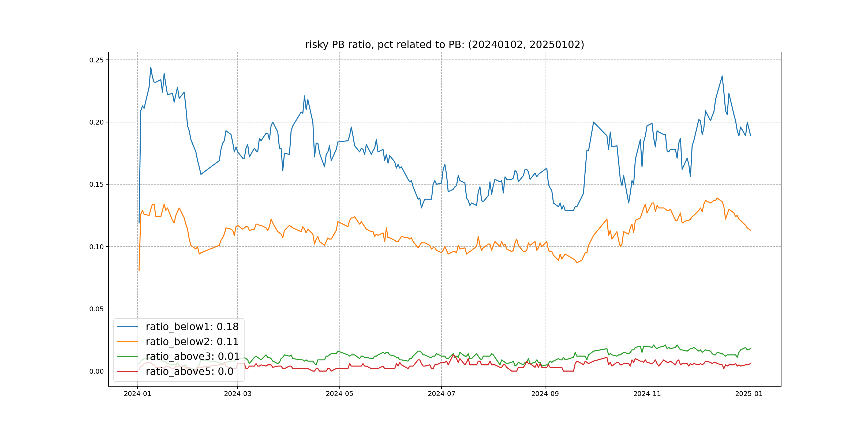
Task: Click the orange ratio_below2 legend line sample
Action: coord(127,341)
